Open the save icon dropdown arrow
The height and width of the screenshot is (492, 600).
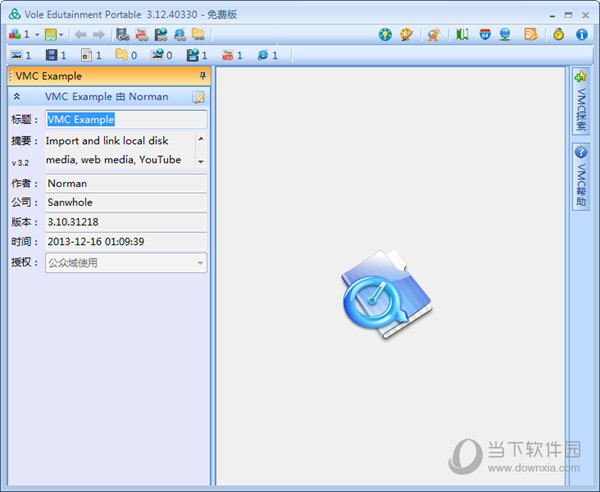click(61, 35)
